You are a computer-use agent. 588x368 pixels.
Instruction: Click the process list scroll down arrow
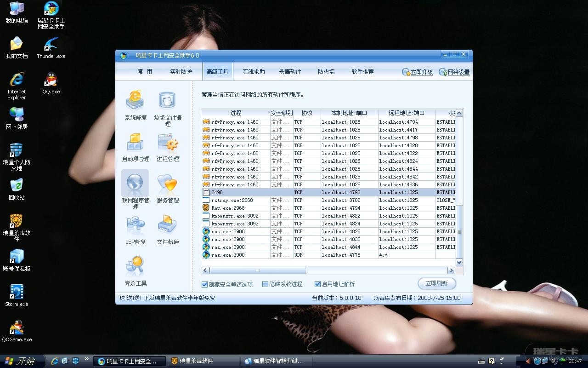459,262
